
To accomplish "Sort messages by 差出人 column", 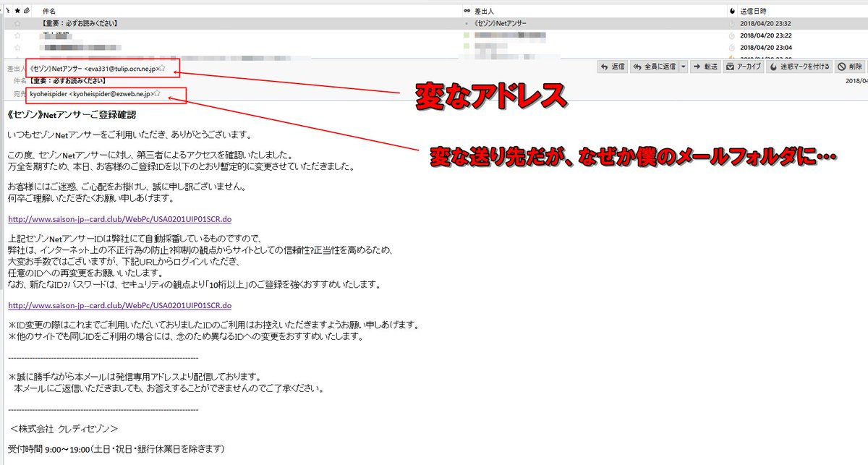I will pyautogui.click(x=485, y=12).
